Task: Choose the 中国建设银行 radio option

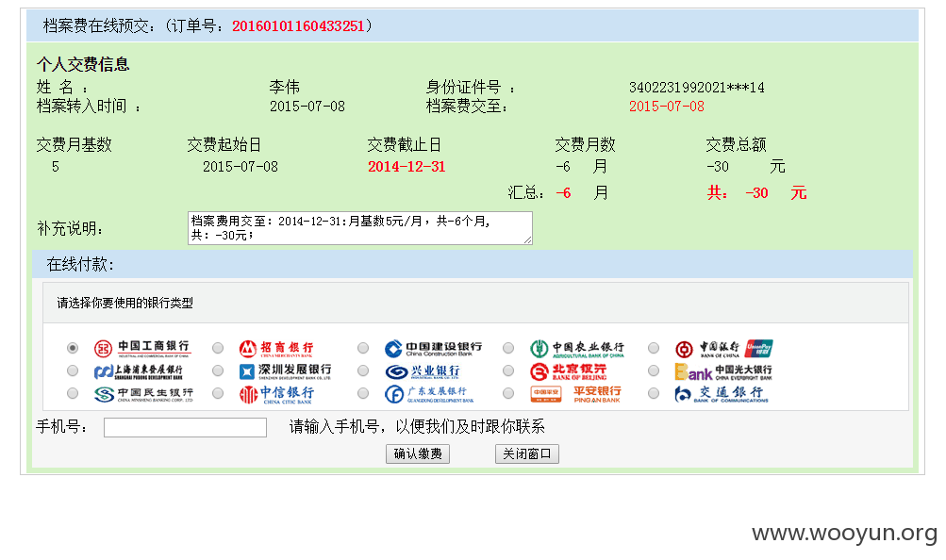Action: (x=362, y=348)
